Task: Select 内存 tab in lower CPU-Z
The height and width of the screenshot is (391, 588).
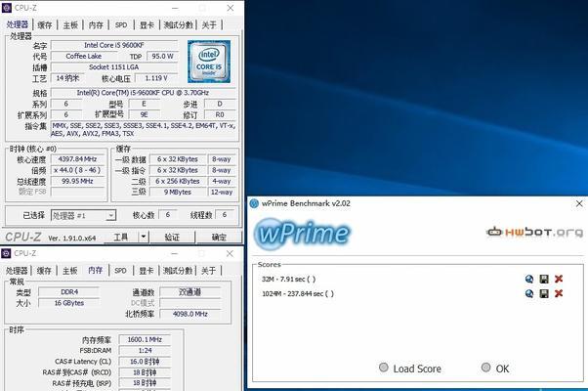Action: point(96,270)
